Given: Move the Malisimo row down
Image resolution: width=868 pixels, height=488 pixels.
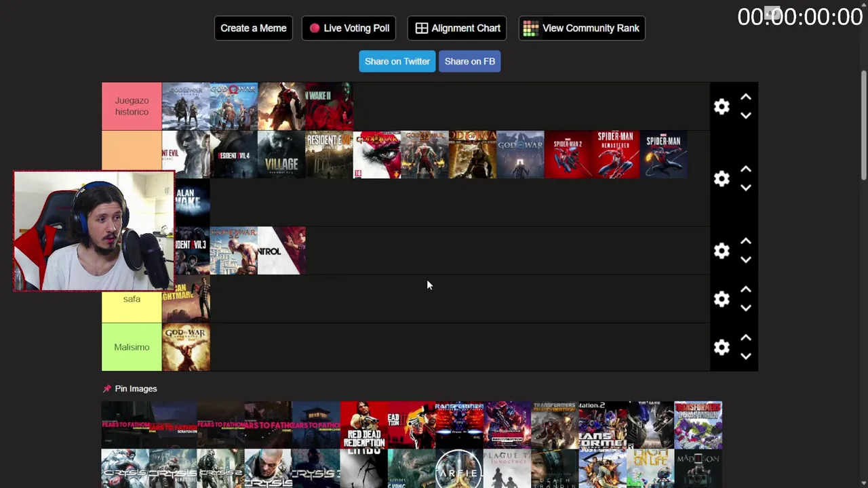Looking at the screenshot, I should coord(746,356).
